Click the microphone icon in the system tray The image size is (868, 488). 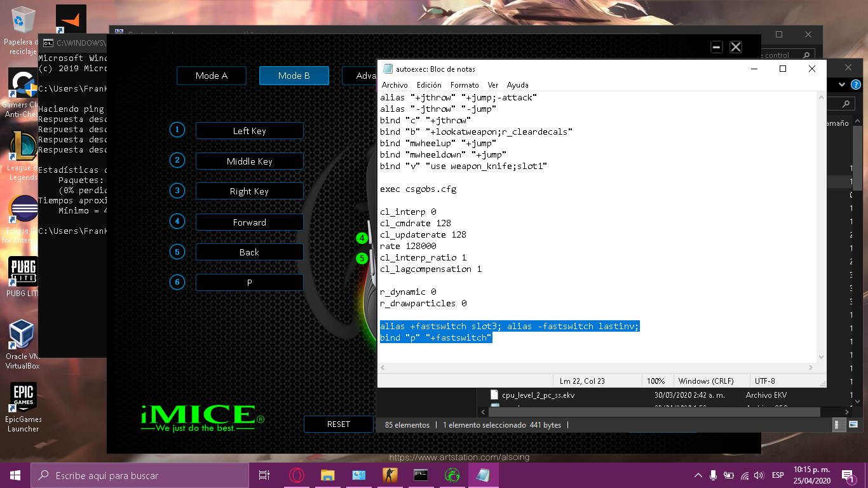point(713,475)
